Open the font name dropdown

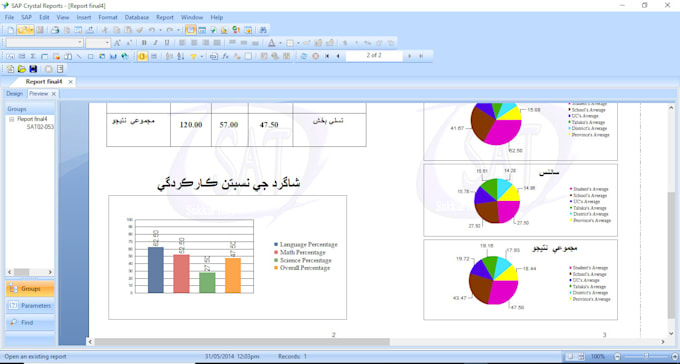click(x=80, y=43)
